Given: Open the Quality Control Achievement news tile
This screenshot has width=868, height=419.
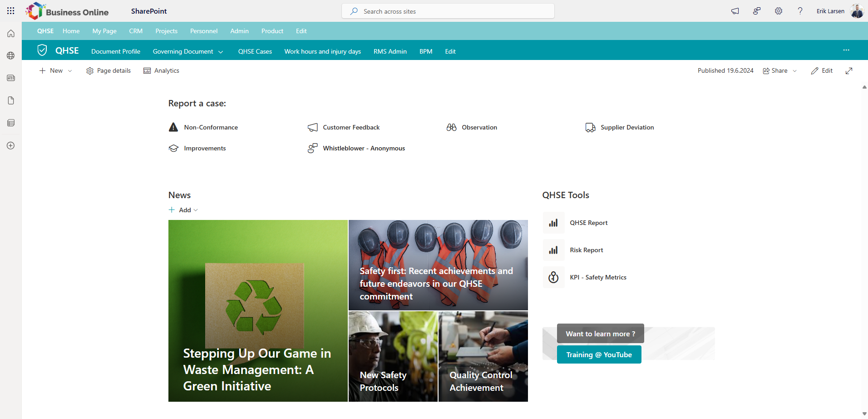Looking at the screenshot, I should (x=483, y=357).
